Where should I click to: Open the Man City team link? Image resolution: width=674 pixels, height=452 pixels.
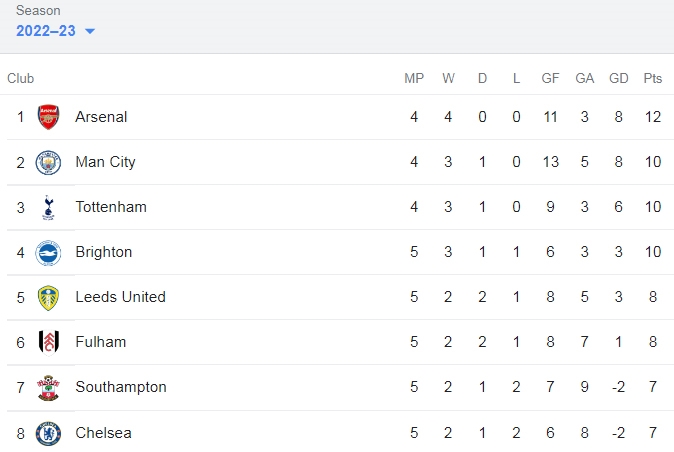[105, 162]
